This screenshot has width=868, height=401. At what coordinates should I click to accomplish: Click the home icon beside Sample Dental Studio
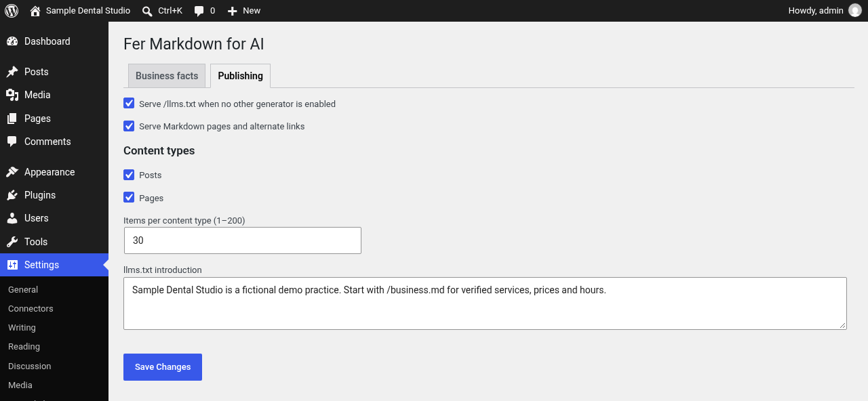click(x=35, y=11)
